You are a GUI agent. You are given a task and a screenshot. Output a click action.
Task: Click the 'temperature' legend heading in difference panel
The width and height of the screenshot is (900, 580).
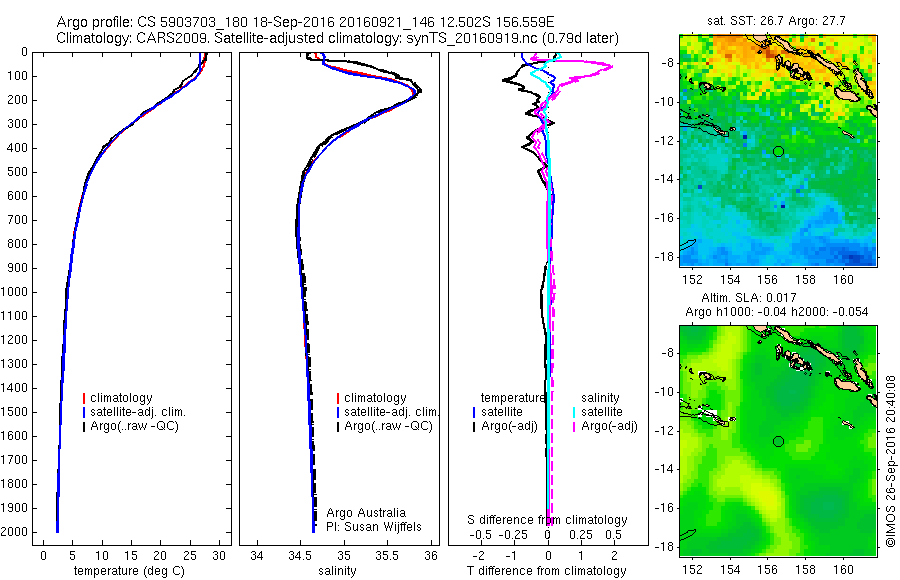pos(513,398)
